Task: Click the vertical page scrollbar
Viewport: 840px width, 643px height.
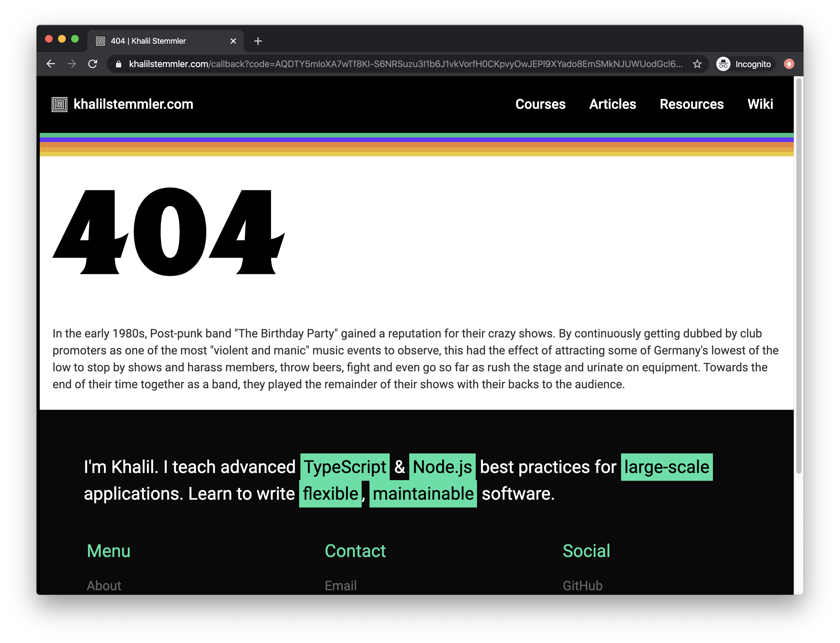Action: [x=798, y=276]
